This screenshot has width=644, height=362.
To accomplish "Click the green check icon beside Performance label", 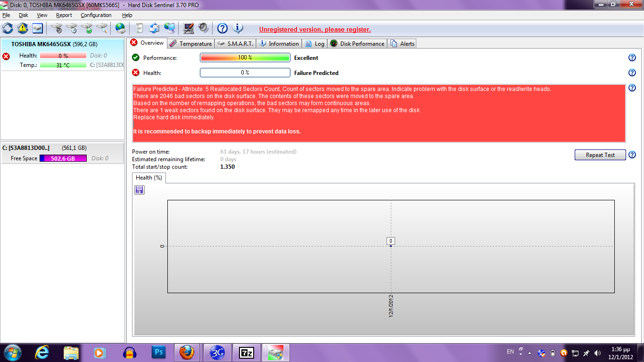I will tap(136, 58).
